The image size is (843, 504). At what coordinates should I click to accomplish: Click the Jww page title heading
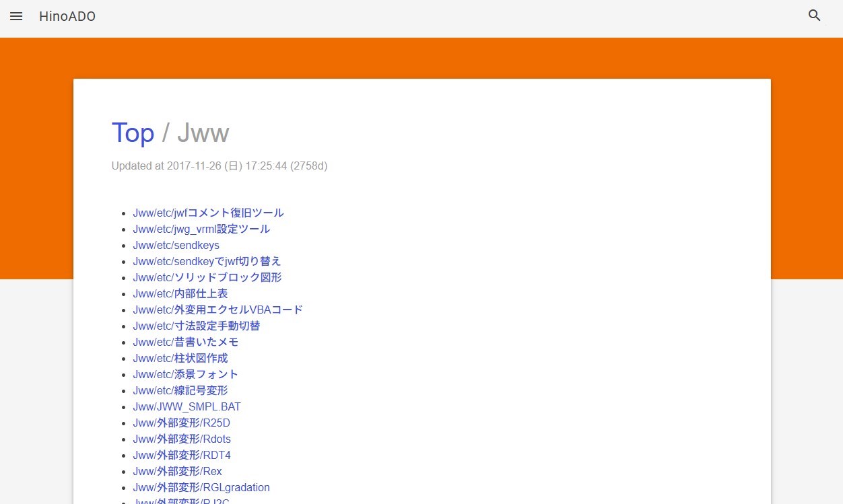(203, 133)
